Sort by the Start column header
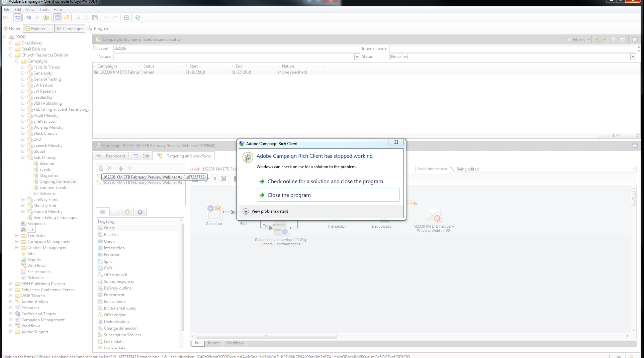 [x=193, y=66]
